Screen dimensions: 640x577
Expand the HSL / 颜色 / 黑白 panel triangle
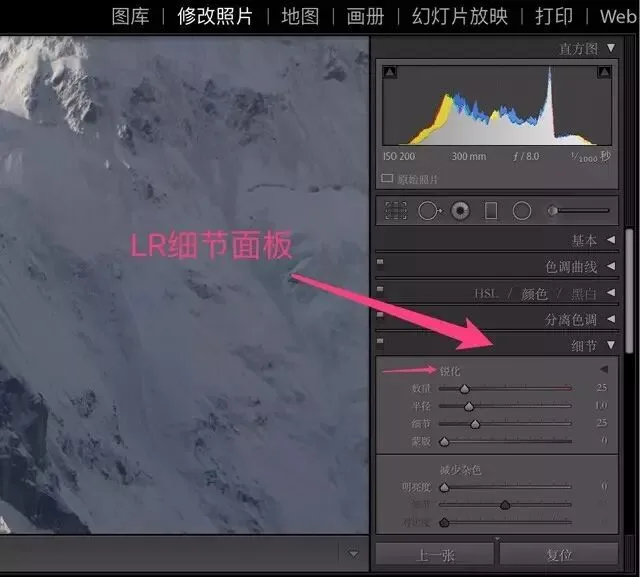pyautogui.click(x=611, y=293)
